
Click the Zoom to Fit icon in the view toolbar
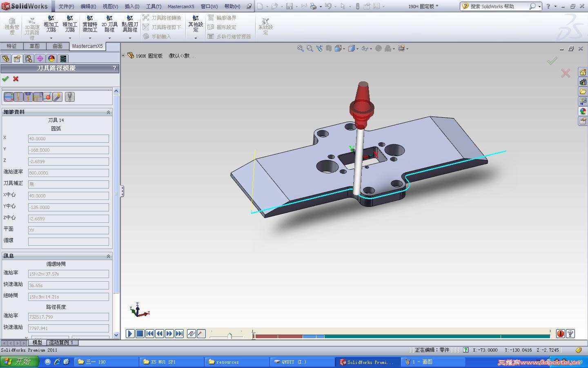click(x=301, y=48)
